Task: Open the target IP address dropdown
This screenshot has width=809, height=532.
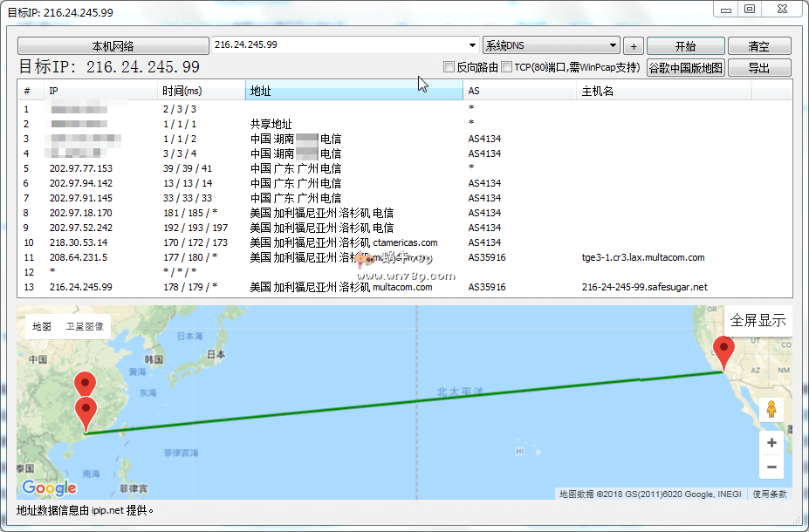Action: pyautogui.click(x=472, y=45)
